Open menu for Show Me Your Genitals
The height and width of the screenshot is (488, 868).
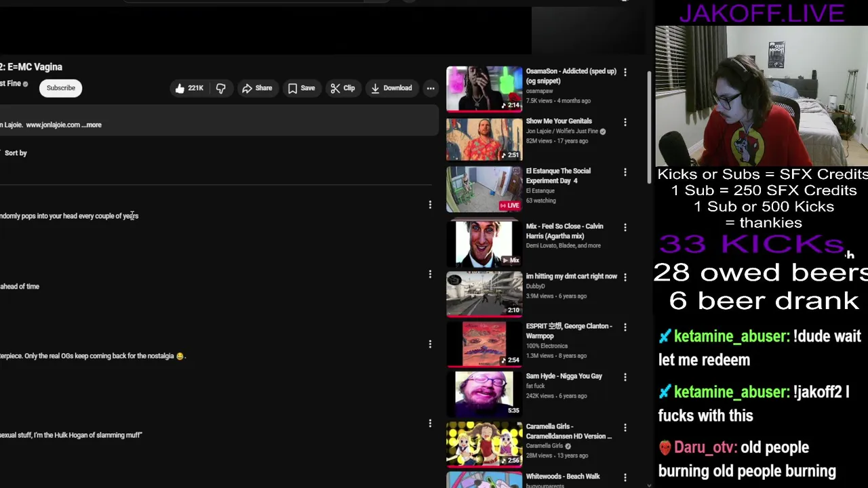point(625,122)
